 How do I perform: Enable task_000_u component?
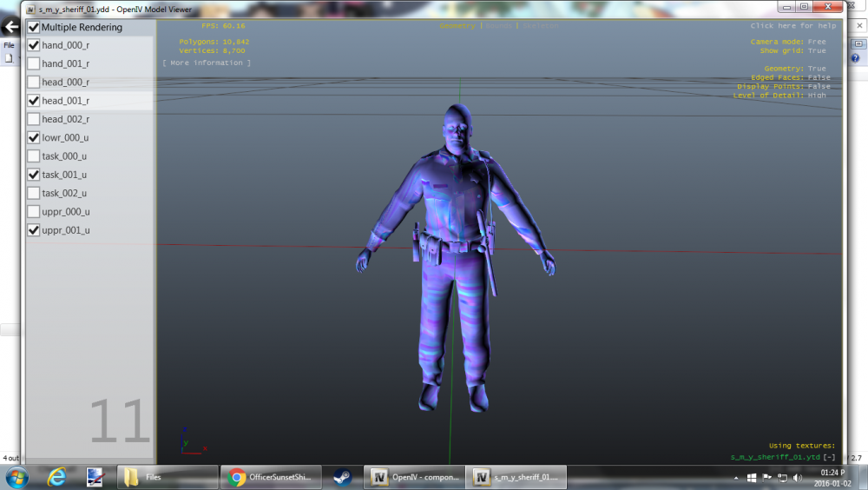coord(34,156)
